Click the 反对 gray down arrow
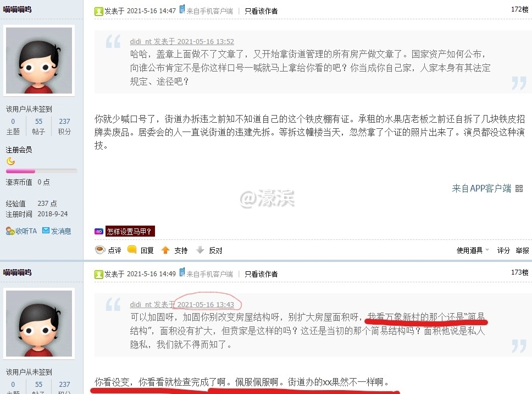Viewport: 532px width, 394px height. click(x=200, y=250)
